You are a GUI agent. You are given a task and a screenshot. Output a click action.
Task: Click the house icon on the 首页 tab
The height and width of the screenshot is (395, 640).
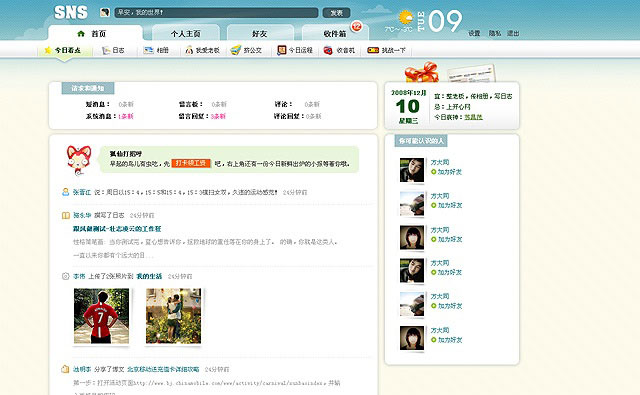pos(81,33)
